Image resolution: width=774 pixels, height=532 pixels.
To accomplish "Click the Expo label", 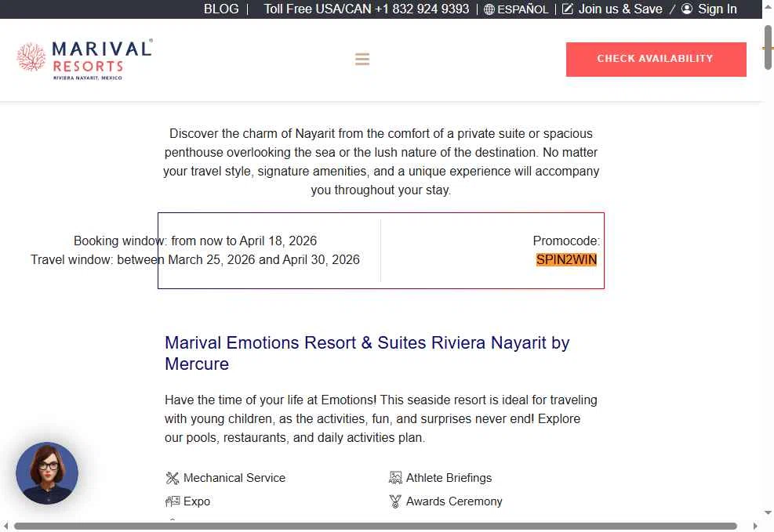I will tap(197, 501).
